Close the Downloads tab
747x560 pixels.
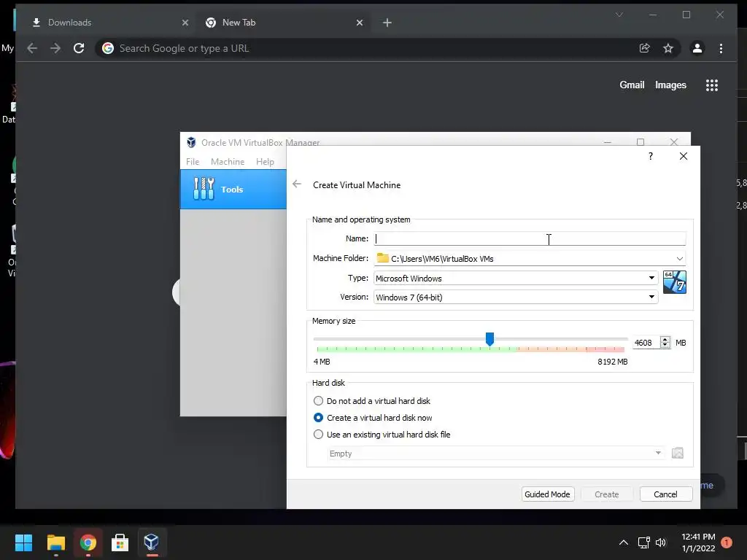click(x=185, y=23)
